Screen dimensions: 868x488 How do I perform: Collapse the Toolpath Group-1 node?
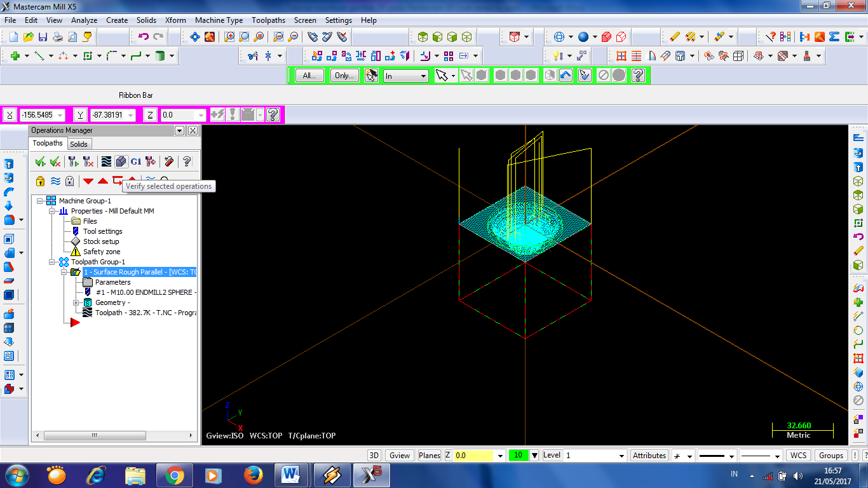pyautogui.click(x=51, y=262)
